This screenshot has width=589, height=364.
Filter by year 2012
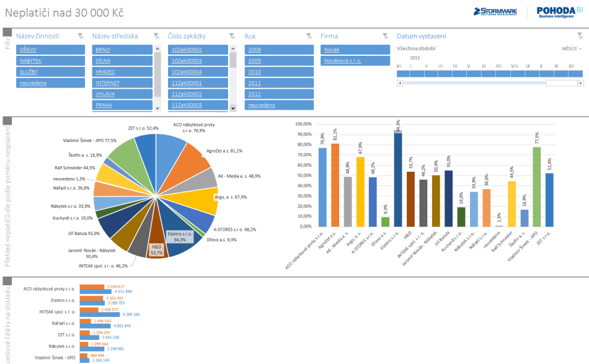[279, 94]
